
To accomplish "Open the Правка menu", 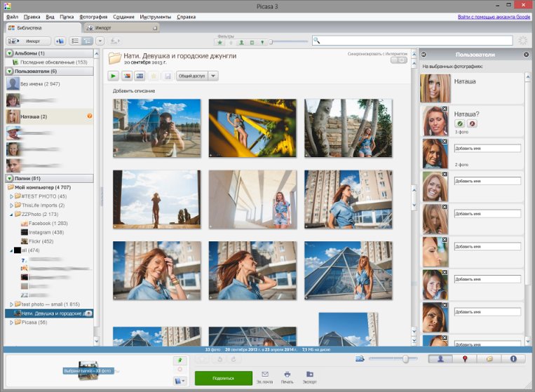I will pyautogui.click(x=32, y=17).
